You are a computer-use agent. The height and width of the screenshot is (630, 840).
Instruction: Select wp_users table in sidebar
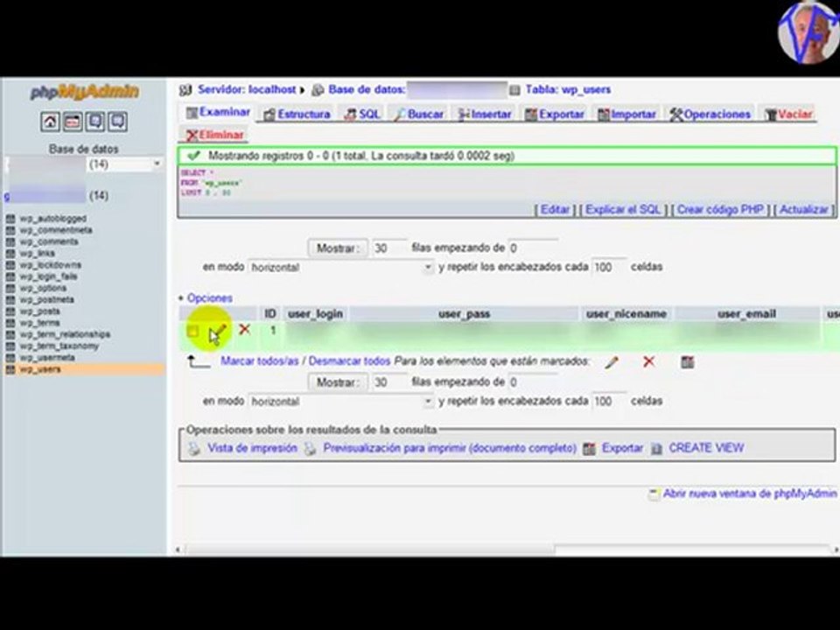tap(40, 369)
